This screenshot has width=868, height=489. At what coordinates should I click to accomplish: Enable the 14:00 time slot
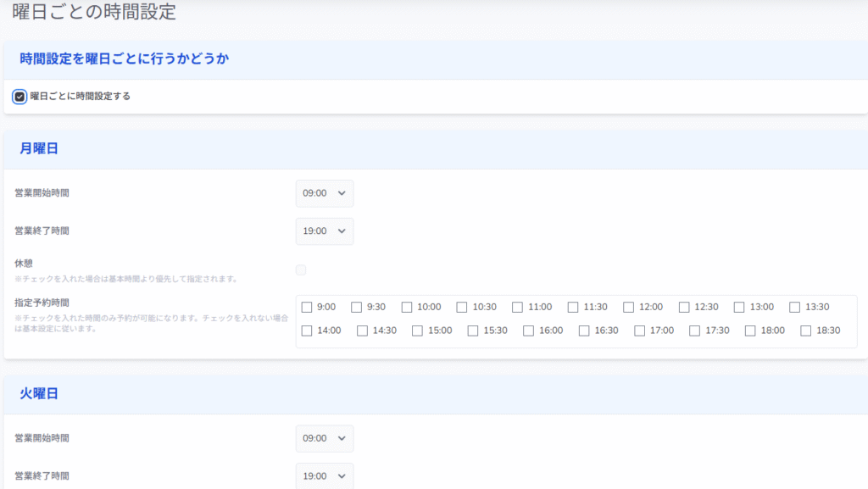click(x=307, y=331)
